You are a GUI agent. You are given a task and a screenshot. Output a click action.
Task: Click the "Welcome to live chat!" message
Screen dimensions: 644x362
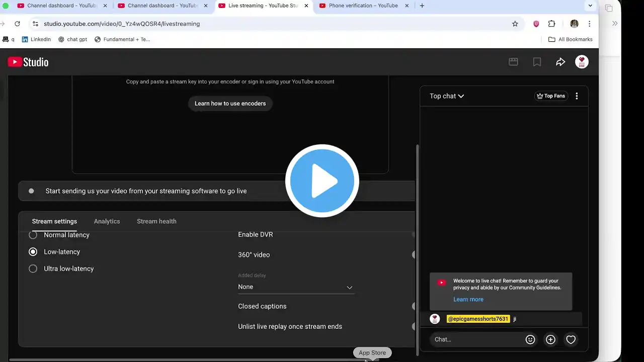coord(507,285)
